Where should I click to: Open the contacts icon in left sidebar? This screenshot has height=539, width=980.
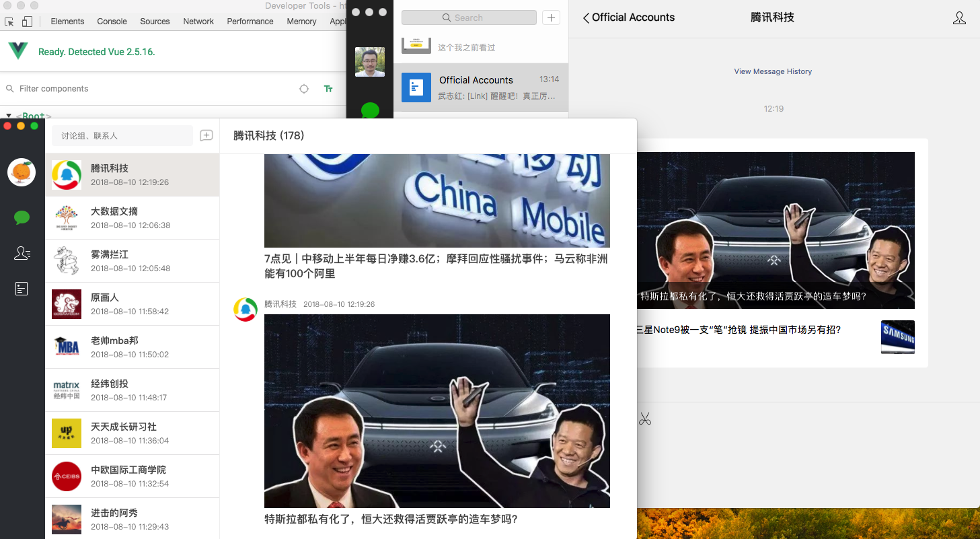(22, 253)
